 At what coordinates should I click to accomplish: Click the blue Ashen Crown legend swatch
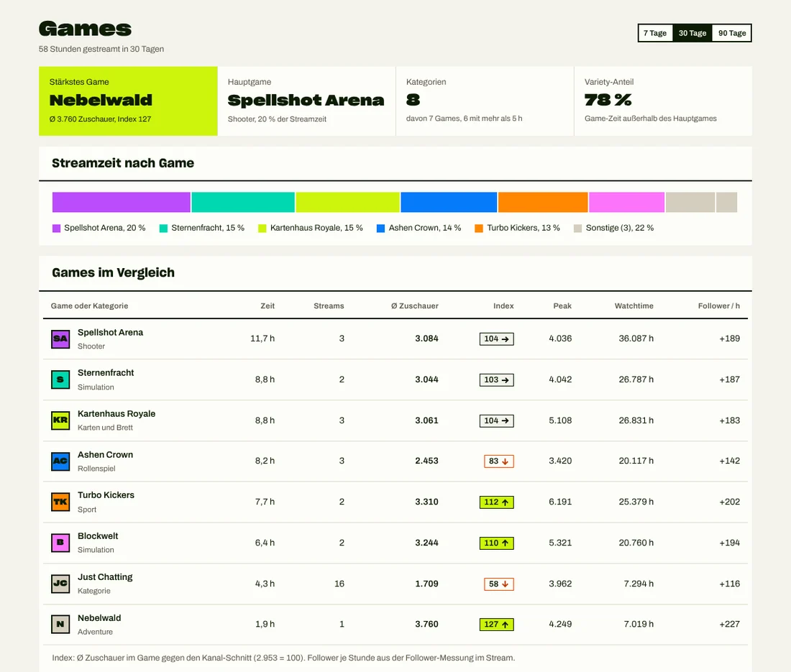point(381,229)
